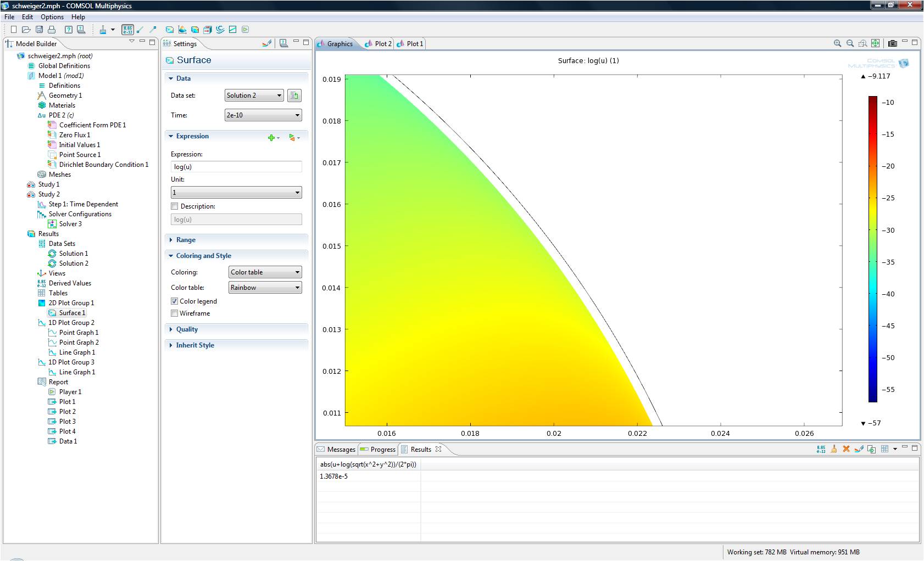This screenshot has height=561, width=924.
Task: Click the Plot brush icon in Settings header
Action: tap(267, 43)
